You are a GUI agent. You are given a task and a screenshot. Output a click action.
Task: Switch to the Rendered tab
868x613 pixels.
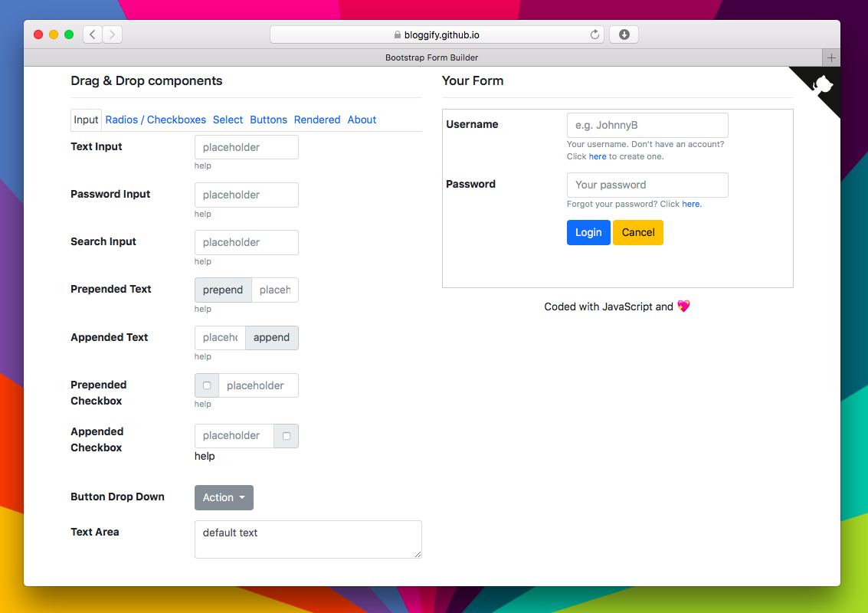click(317, 120)
